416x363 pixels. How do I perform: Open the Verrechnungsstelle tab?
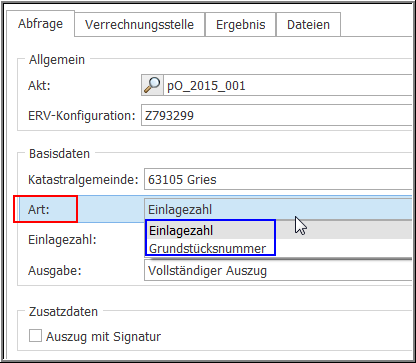tap(139, 25)
